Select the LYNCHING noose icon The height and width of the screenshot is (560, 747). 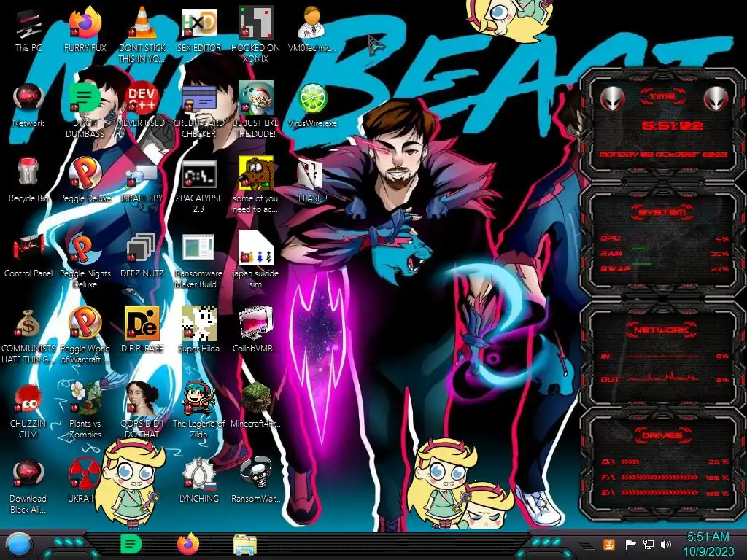tap(198, 474)
